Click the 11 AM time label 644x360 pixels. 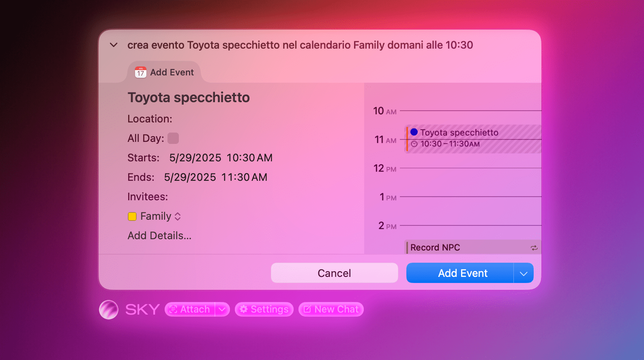385,140
